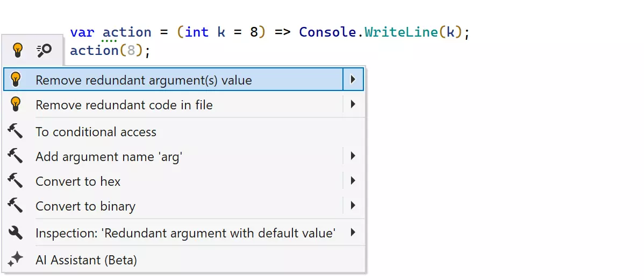Choose 'Convert to binary' from the menu
The width and height of the screenshot is (644, 280).
pos(85,206)
